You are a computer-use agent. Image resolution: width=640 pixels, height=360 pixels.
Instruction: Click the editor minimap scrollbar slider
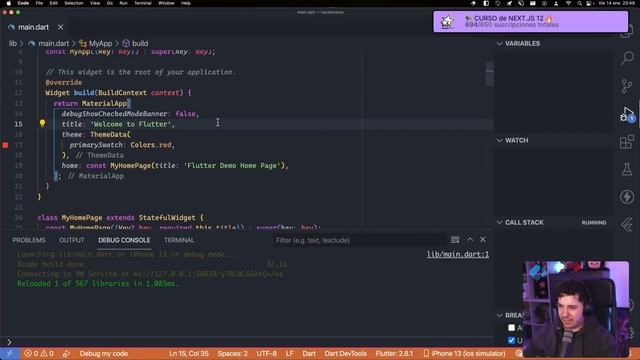point(489,74)
